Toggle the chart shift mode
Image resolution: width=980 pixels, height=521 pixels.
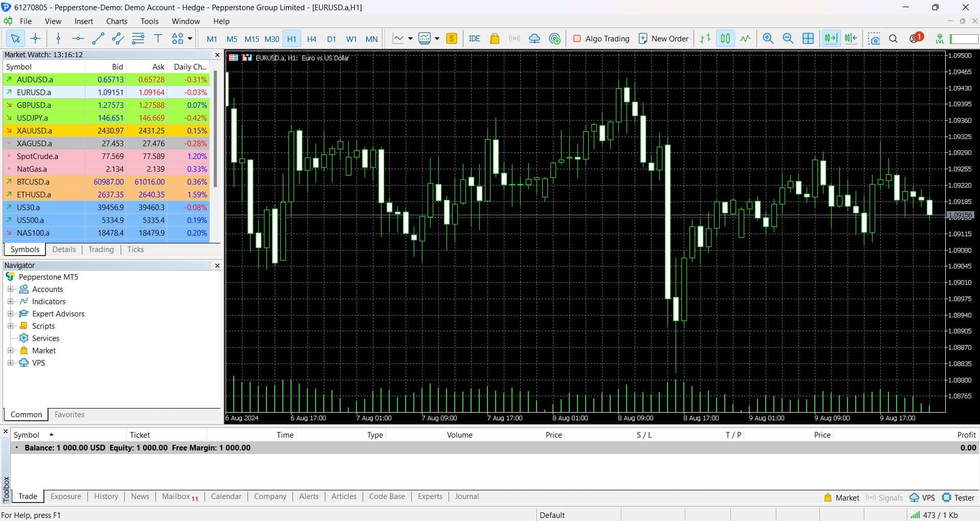tap(851, 38)
